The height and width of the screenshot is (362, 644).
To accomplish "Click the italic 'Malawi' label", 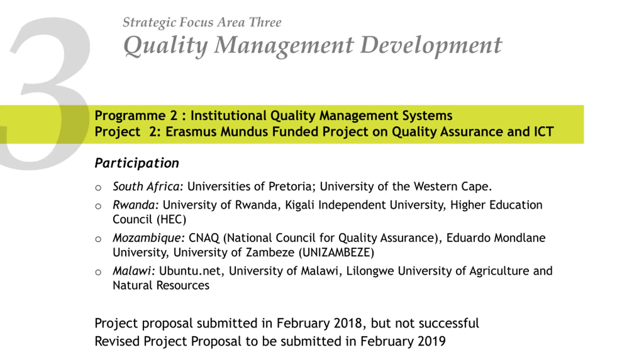I will click(132, 271).
